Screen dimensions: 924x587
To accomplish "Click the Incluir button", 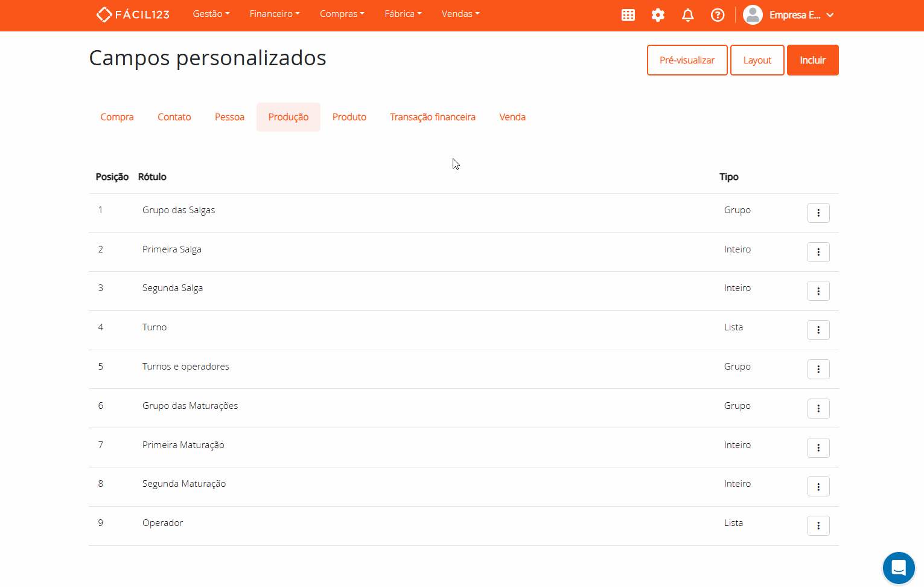I will pos(812,60).
